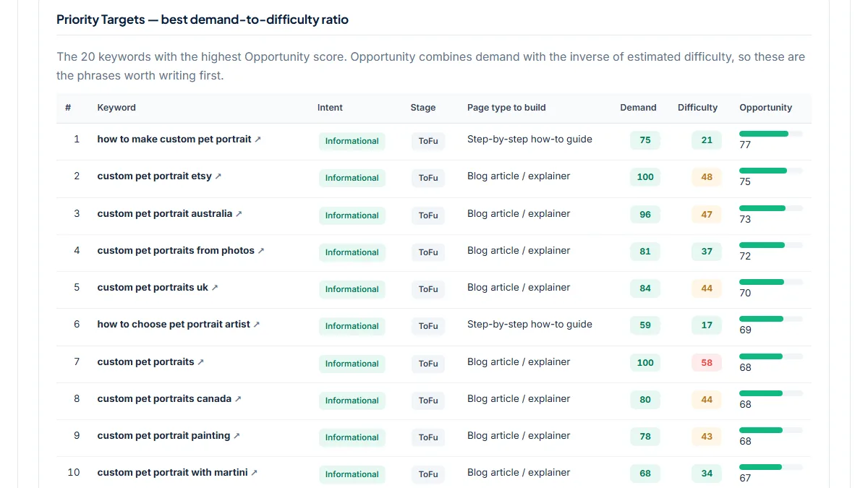Click Difficulty value 43 for the painting keyword
The image size is (868, 488).
tap(707, 437)
